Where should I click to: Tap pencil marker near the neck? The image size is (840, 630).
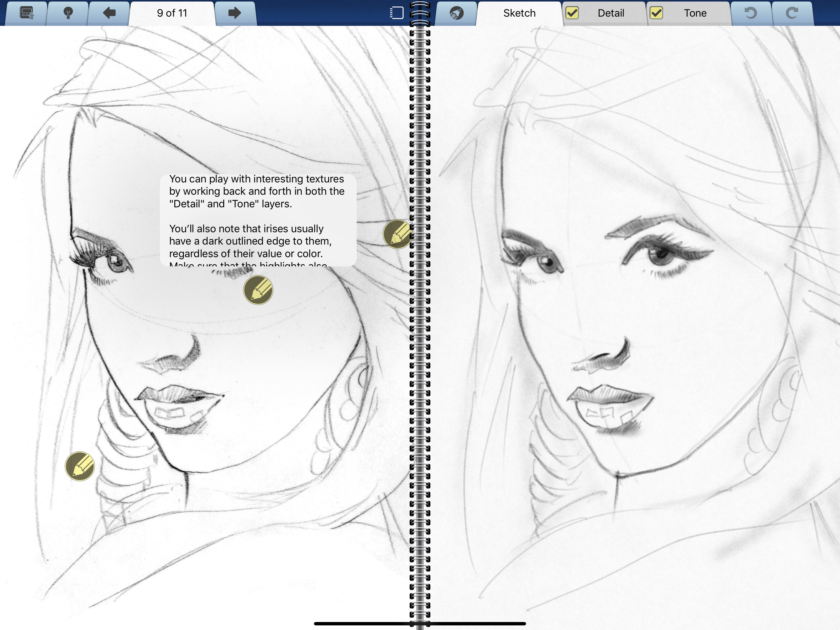(x=80, y=466)
